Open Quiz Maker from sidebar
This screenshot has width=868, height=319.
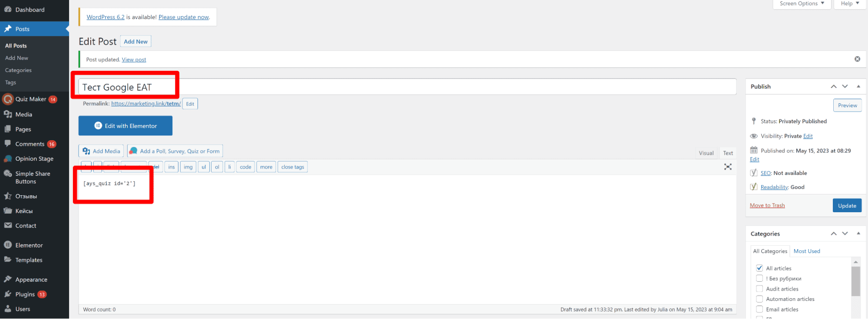30,99
